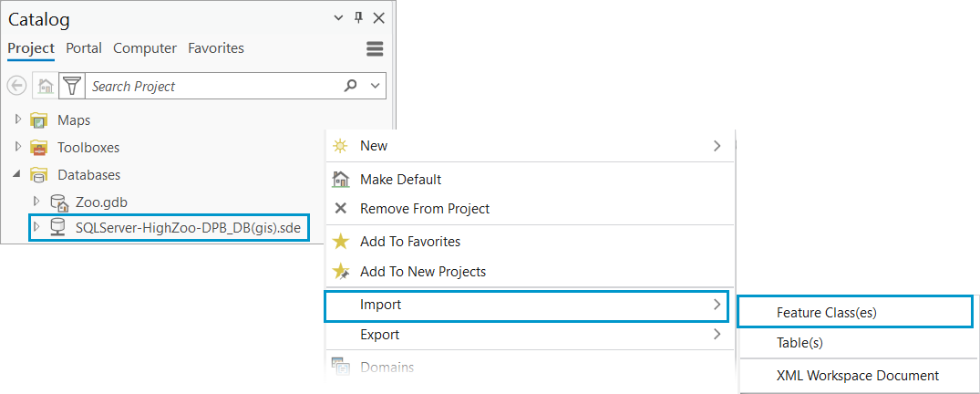This screenshot has width=980, height=394.
Task: Open the Catalog pane hamburger menu
Action: 375,48
